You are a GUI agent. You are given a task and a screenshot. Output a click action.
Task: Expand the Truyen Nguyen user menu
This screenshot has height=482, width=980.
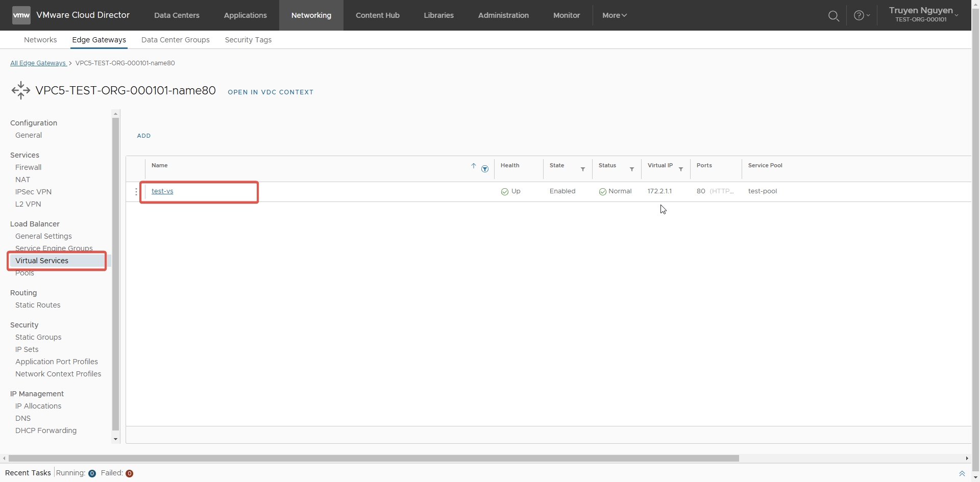pyautogui.click(x=923, y=15)
